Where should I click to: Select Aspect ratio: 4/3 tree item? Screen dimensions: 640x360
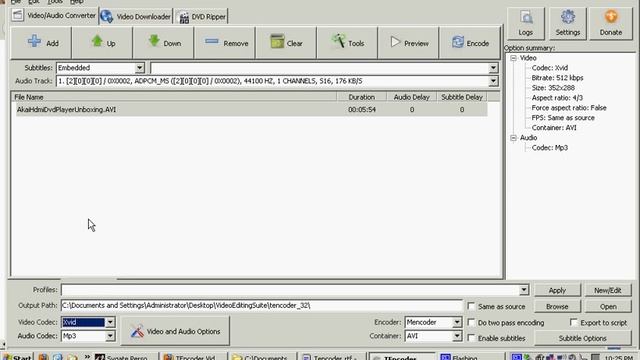tap(557, 98)
